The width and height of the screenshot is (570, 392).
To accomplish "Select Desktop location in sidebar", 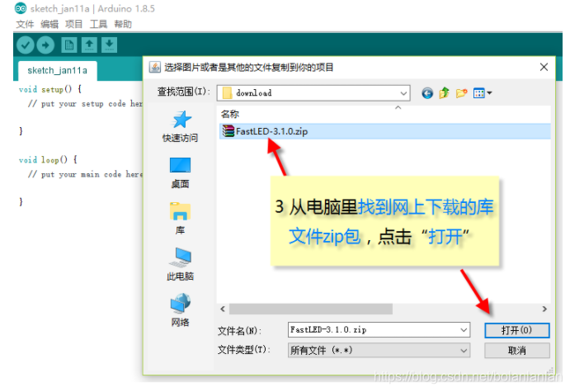I will pyautogui.click(x=180, y=172).
